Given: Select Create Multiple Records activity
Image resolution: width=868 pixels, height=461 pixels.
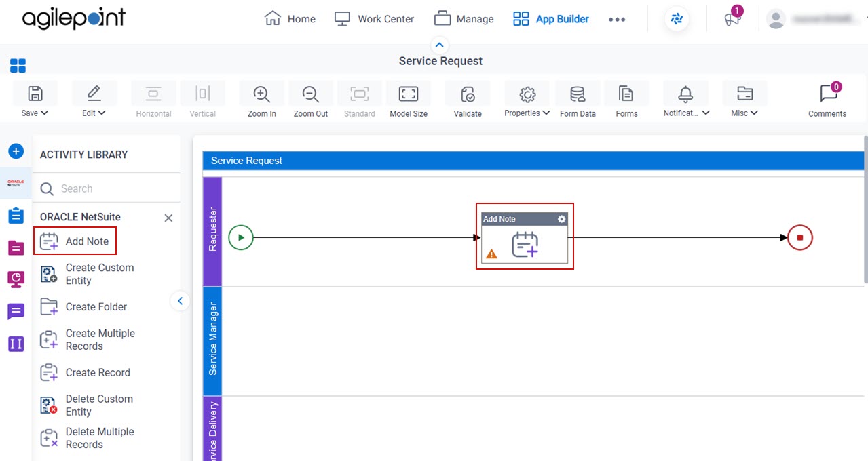Looking at the screenshot, I should point(88,340).
